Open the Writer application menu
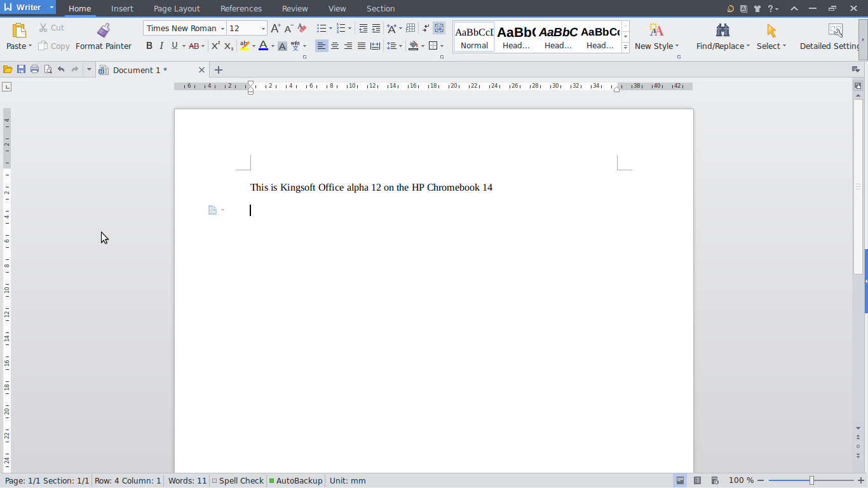Screen dimensions: 868x488 point(28,8)
